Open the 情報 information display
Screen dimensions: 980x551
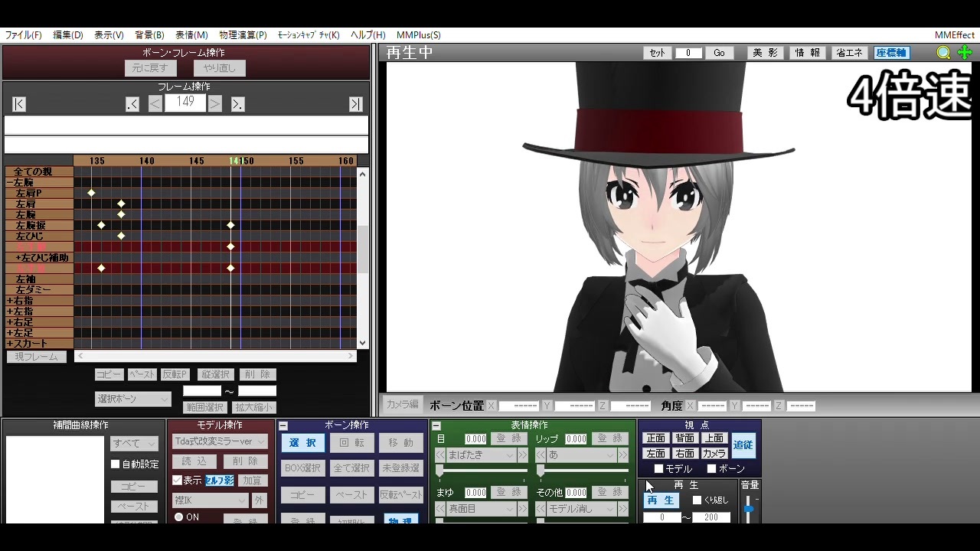coord(808,52)
